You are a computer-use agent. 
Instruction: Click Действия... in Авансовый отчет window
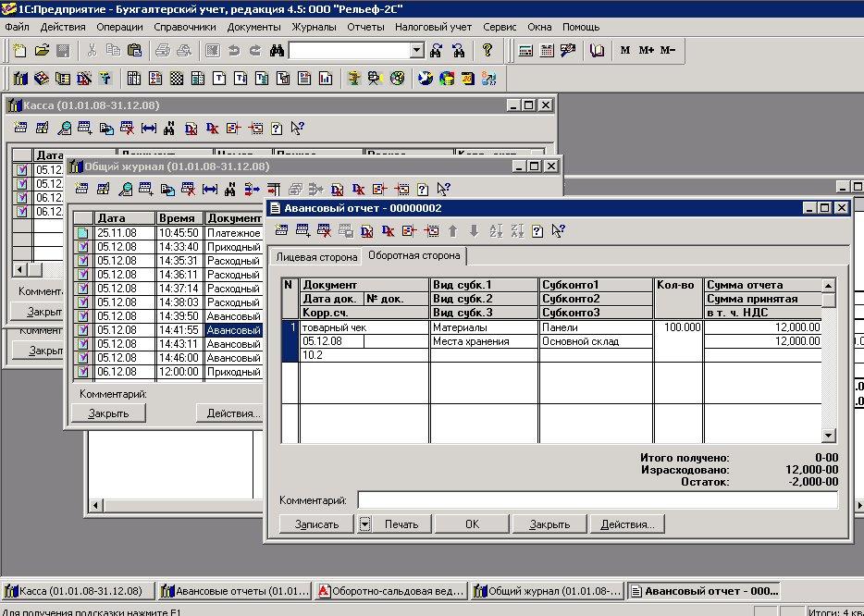[x=627, y=524]
